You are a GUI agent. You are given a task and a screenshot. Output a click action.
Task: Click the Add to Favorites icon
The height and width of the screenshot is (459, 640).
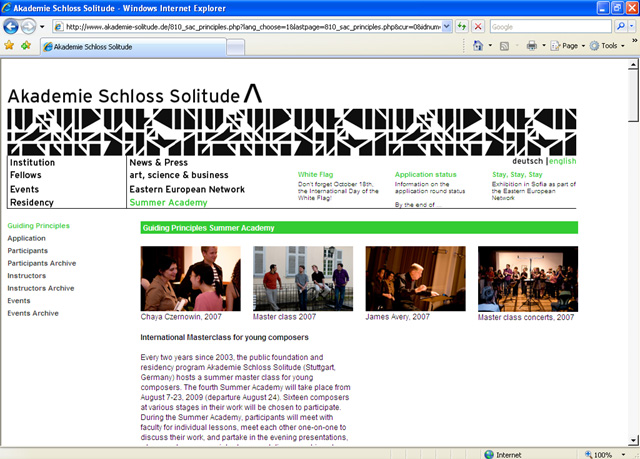click(26, 46)
